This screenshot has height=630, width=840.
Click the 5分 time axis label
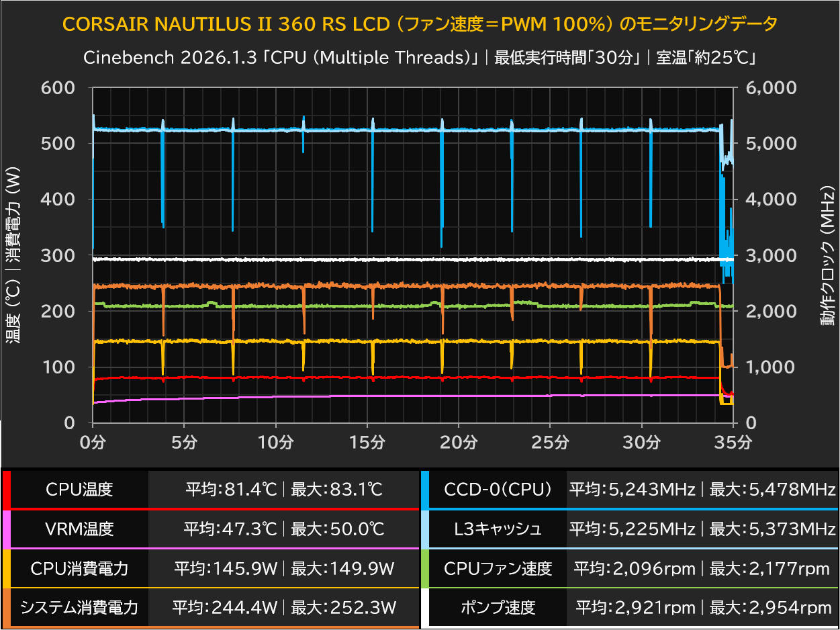(x=184, y=442)
